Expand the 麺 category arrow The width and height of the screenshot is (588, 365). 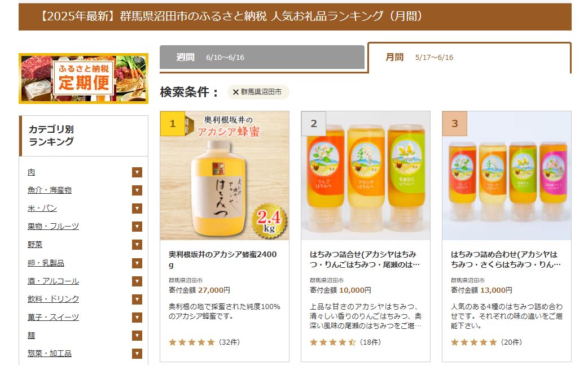(137, 335)
